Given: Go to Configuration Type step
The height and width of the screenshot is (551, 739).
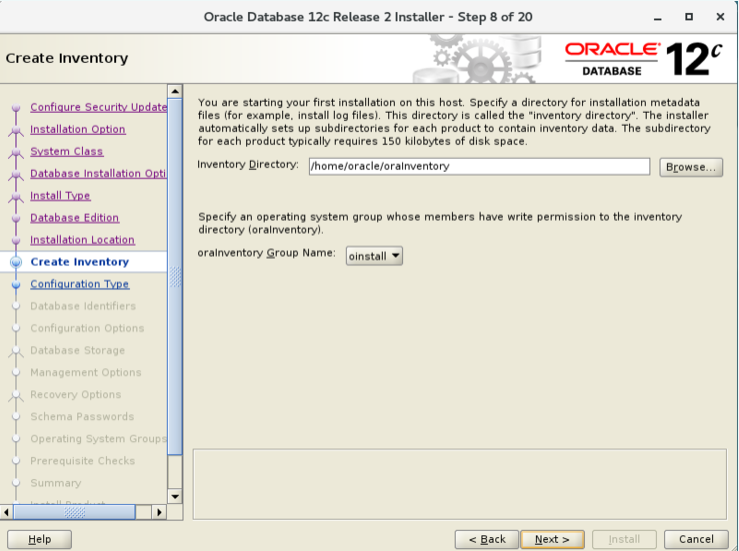Looking at the screenshot, I should (x=80, y=284).
